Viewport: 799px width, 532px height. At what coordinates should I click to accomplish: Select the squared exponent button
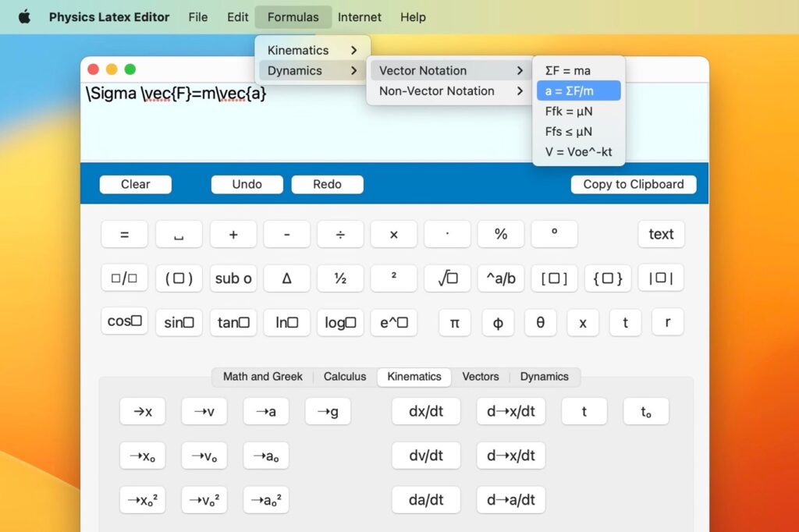(393, 278)
